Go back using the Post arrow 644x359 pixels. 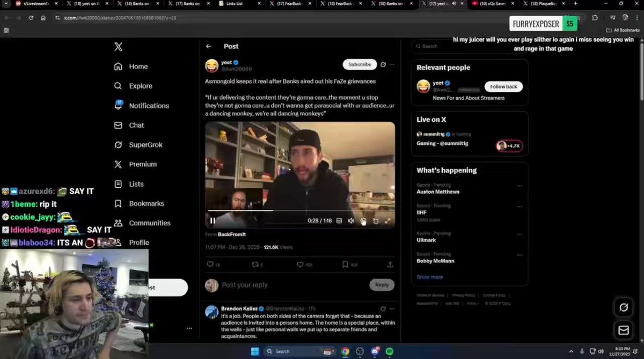[x=209, y=47]
